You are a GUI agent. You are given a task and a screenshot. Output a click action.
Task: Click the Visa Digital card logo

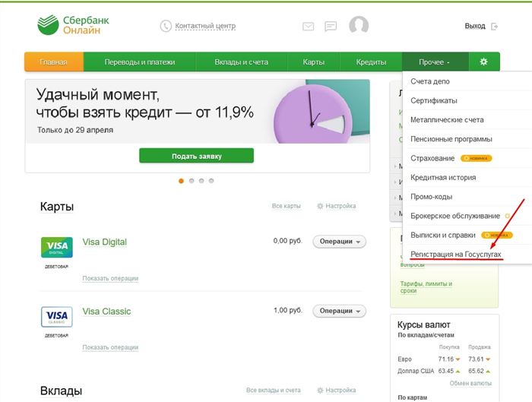pyautogui.click(x=57, y=247)
